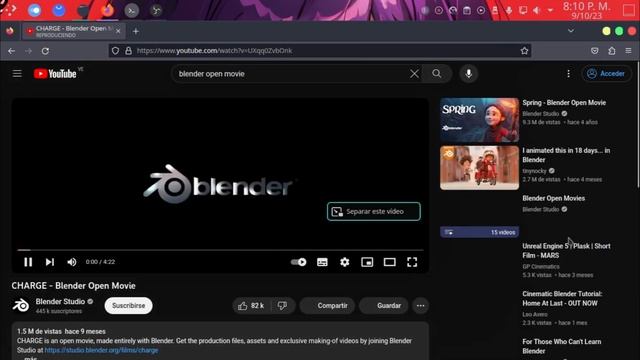Open studio.blender.org/films/charge link

(101, 350)
